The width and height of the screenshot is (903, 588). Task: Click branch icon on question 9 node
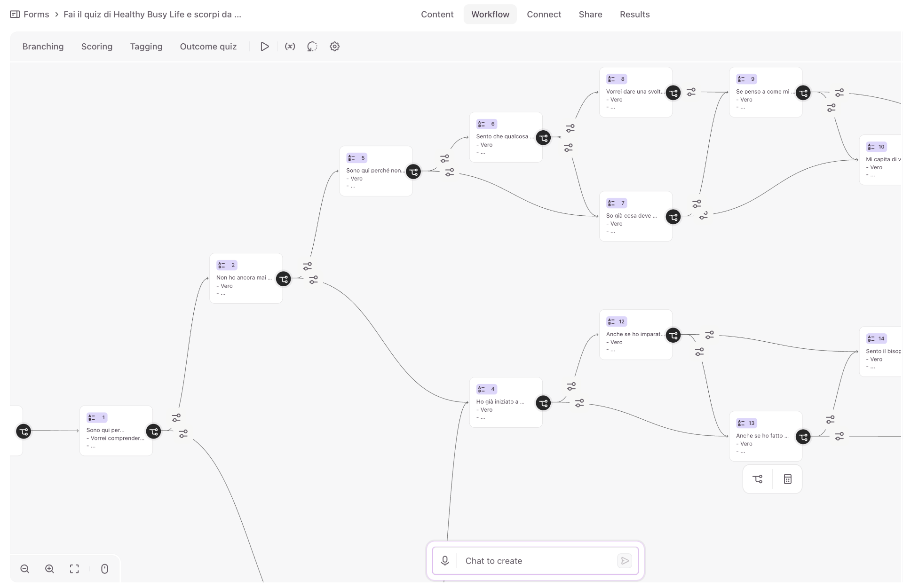[x=803, y=93]
